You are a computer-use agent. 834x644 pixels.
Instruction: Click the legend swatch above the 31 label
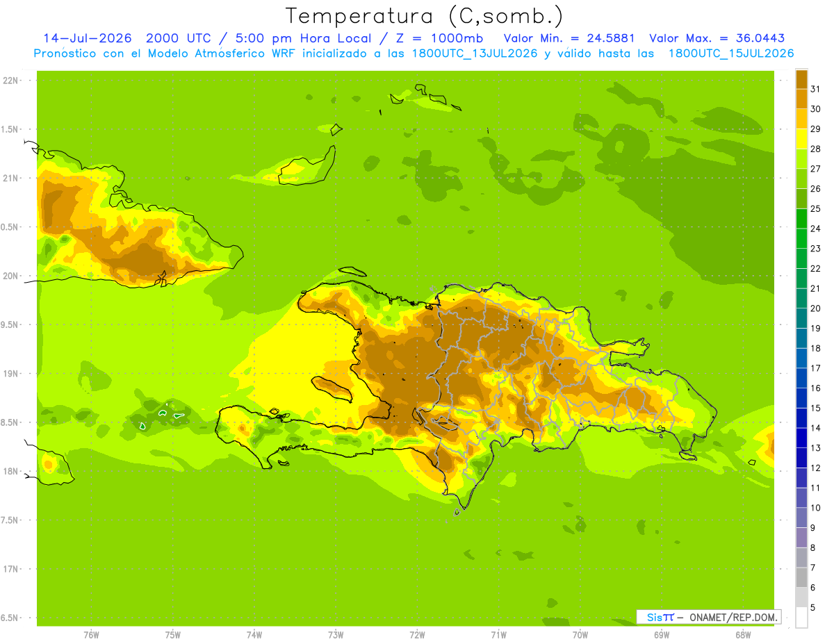tap(801, 79)
